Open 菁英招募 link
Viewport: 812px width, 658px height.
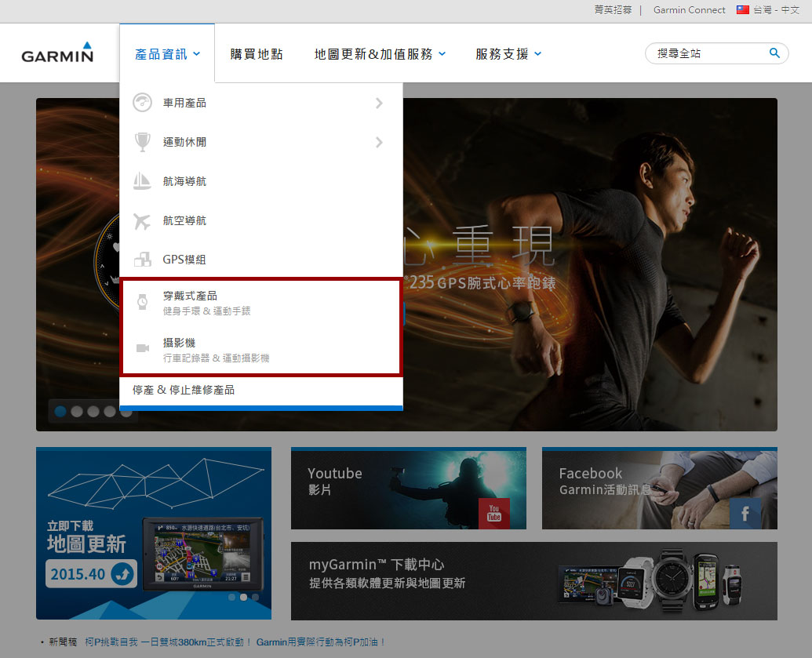[x=613, y=10]
